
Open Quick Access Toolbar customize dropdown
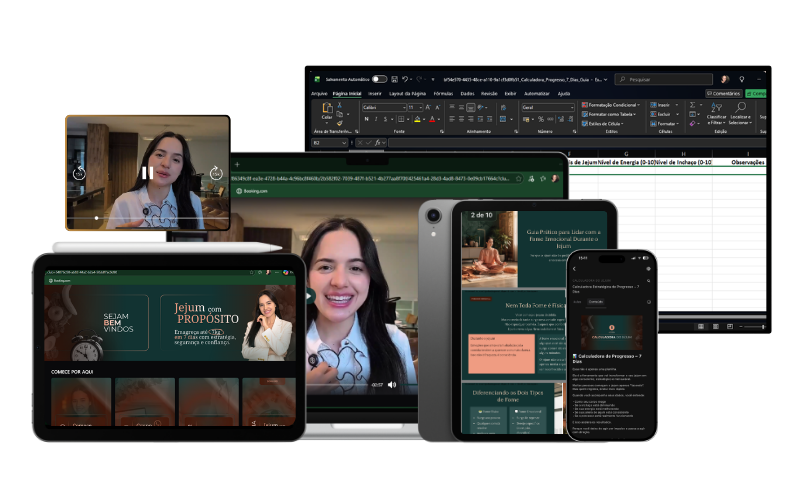[x=433, y=79]
